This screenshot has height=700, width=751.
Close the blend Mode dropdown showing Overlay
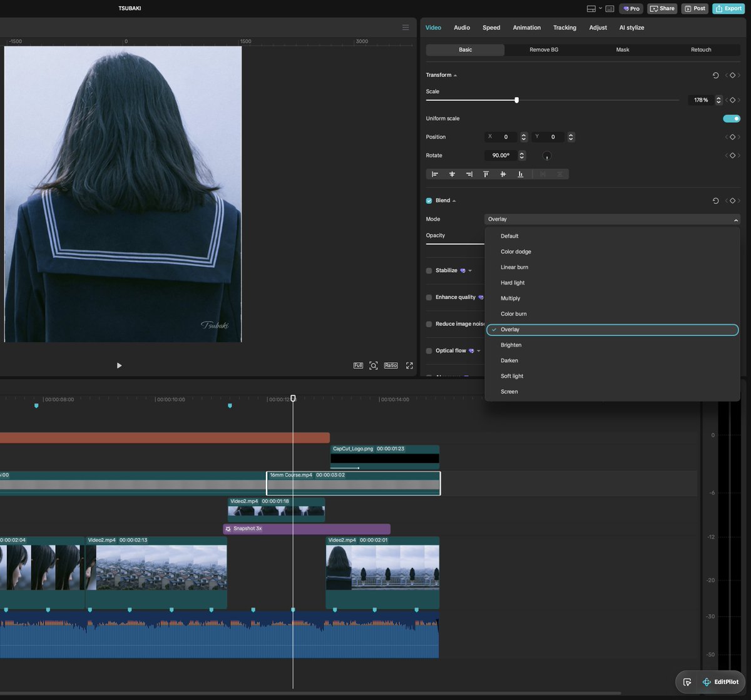coord(612,220)
